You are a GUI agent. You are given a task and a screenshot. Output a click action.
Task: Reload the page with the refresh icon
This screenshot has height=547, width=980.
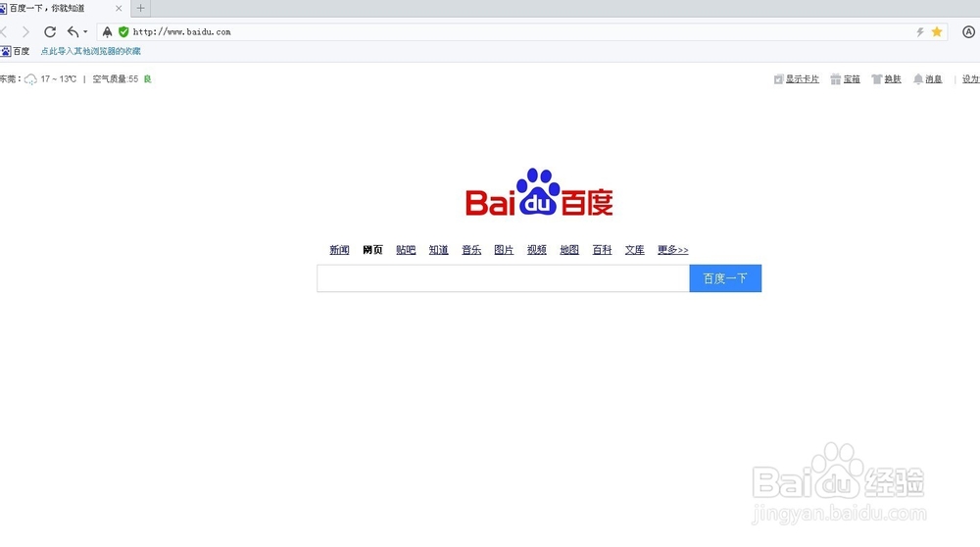point(50,32)
